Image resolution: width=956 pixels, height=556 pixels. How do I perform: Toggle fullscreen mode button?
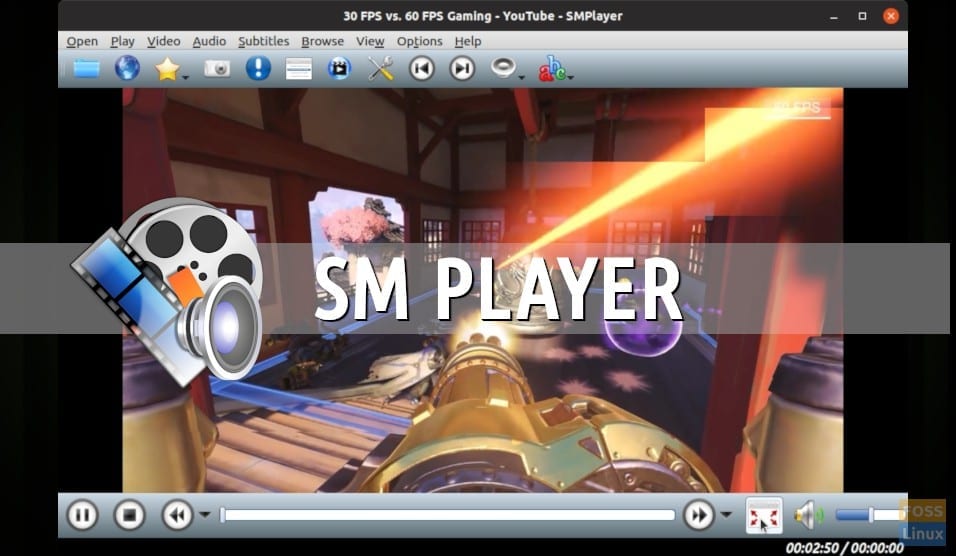pyautogui.click(x=764, y=516)
